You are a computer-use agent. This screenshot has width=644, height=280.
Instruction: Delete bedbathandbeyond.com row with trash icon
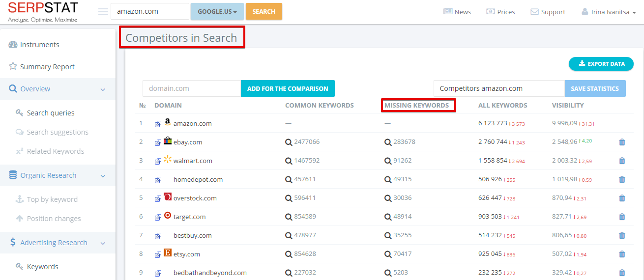622,273
